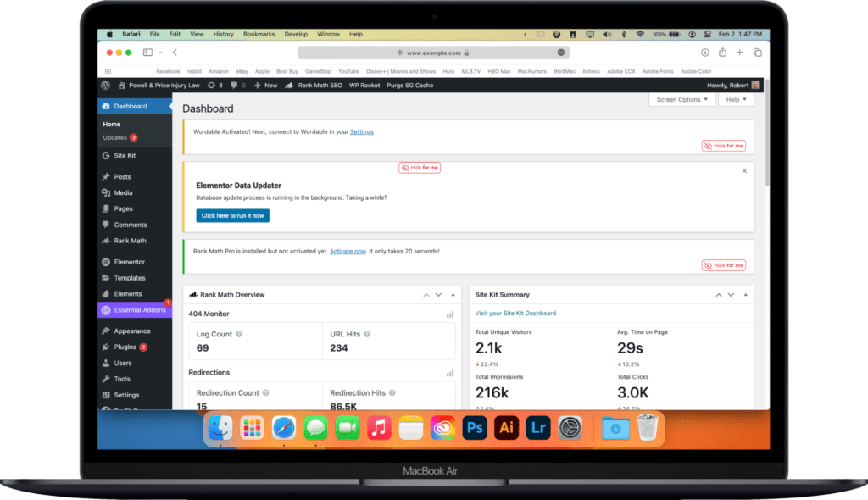
Task: Hide the Wordable Activated notice for me
Action: 724,146
